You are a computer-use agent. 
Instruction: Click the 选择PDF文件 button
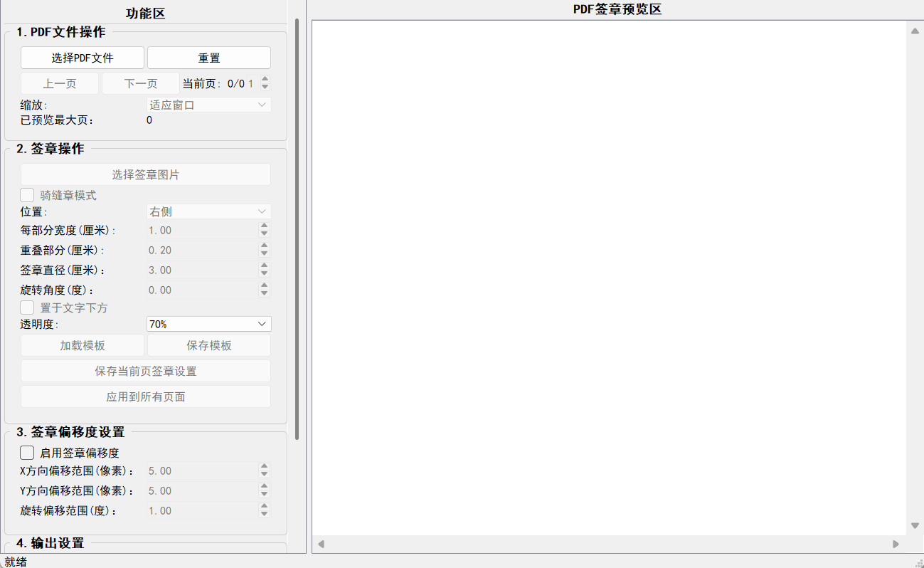pyautogui.click(x=81, y=57)
